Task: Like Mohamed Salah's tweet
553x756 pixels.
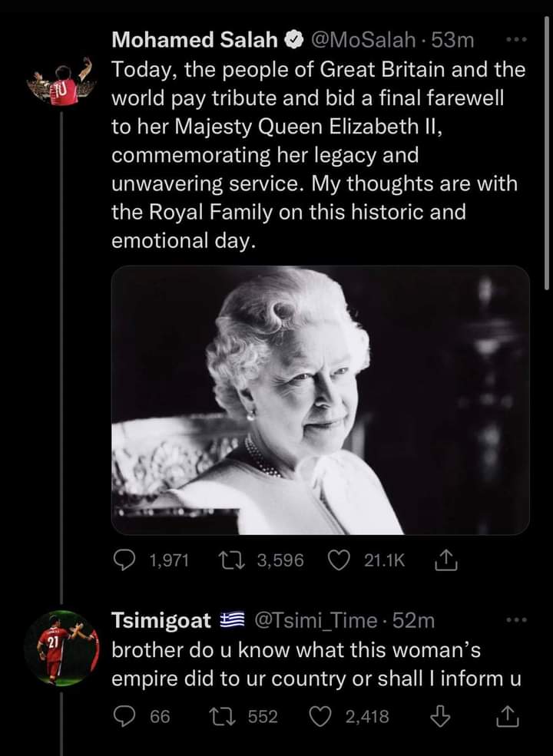Action: (x=339, y=562)
